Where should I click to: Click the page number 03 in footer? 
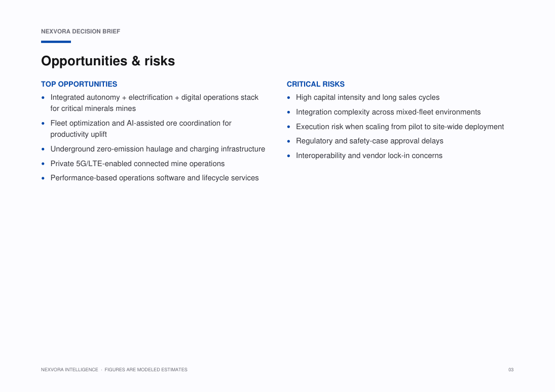(x=511, y=370)
